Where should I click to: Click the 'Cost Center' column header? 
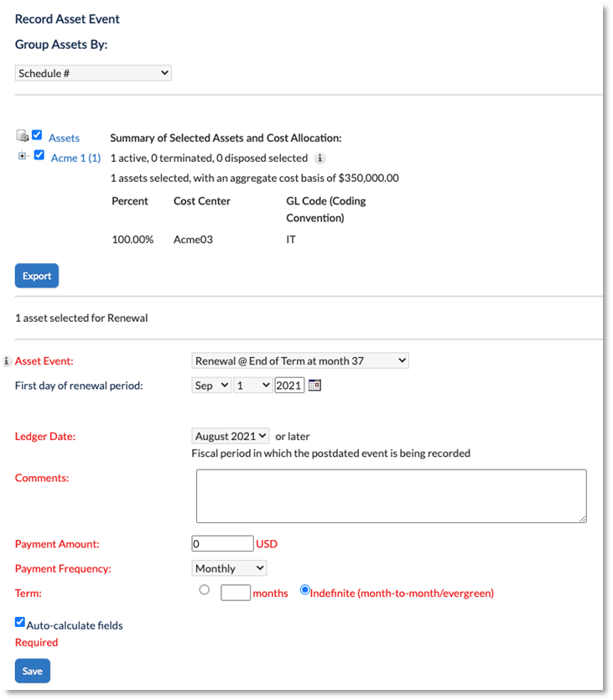point(202,201)
